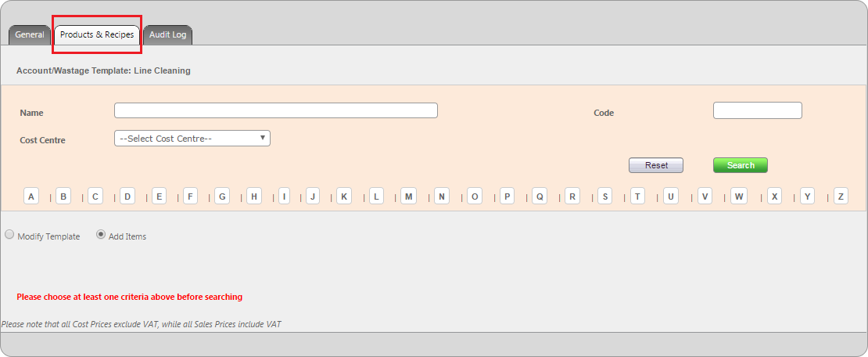Viewport: 868px width, 357px height.
Task: Click the green Search button
Action: click(740, 165)
